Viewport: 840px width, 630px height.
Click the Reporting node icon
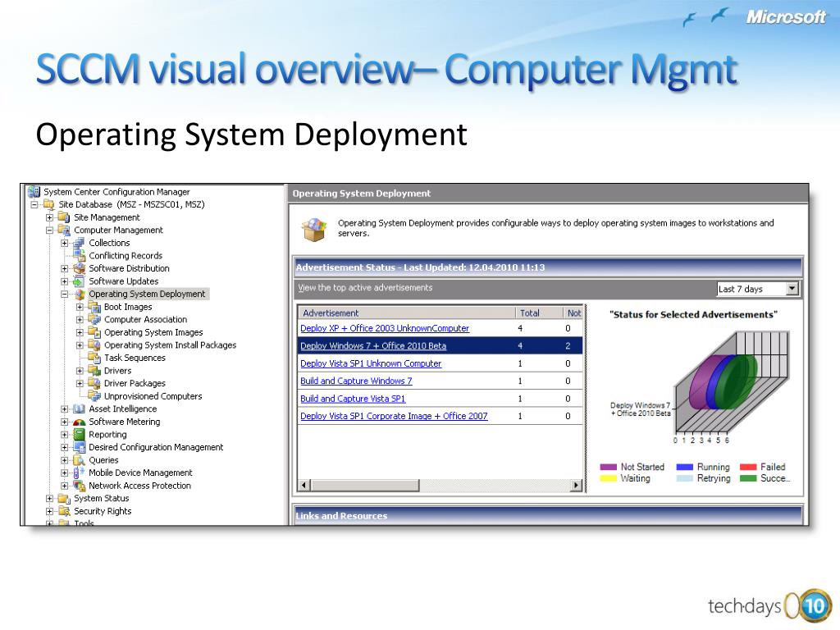point(80,435)
